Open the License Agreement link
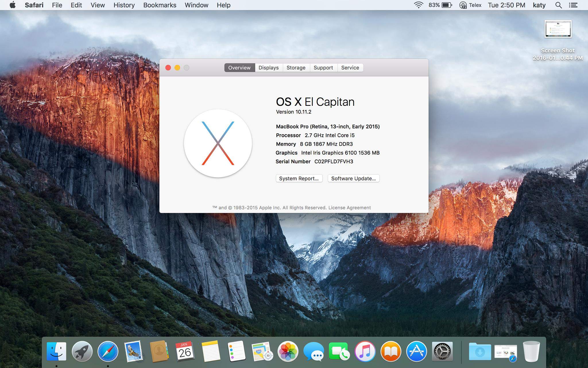588x368 pixels. (x=349, y=208)
